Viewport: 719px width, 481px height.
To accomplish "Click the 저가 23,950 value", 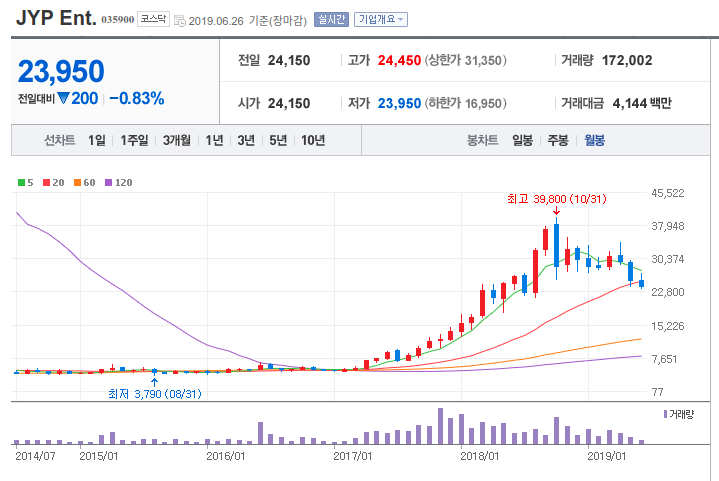I will 399,103.
